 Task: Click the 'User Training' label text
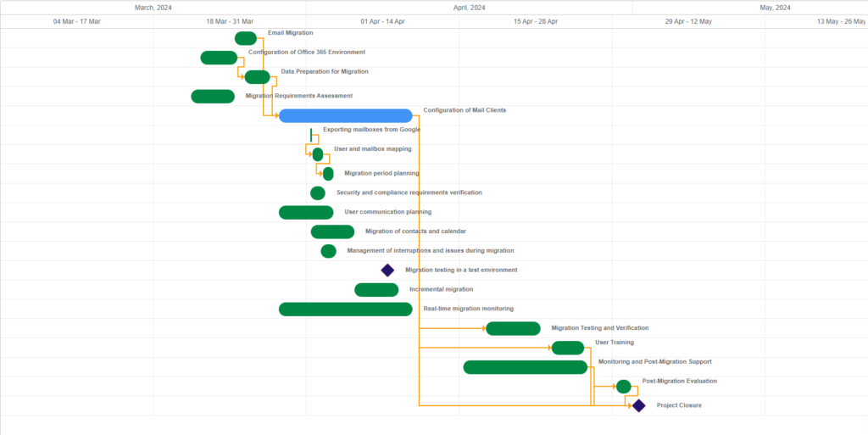(615, 343)
